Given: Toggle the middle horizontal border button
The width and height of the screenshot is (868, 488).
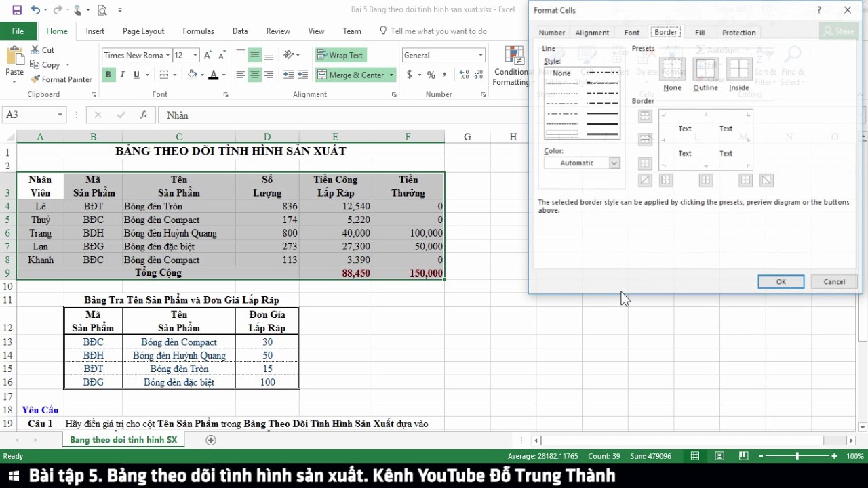Looking at the screenshot, I should [x=645, y=140].
